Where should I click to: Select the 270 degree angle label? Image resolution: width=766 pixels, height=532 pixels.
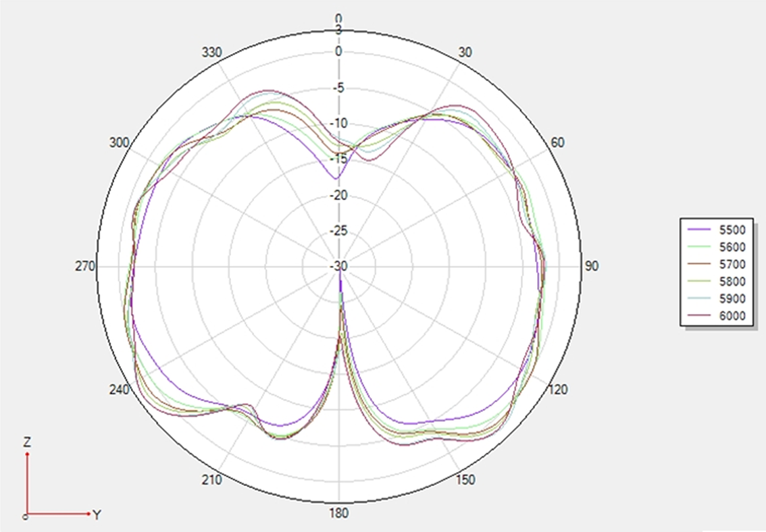pyautogui.click(x=86, y=267)
